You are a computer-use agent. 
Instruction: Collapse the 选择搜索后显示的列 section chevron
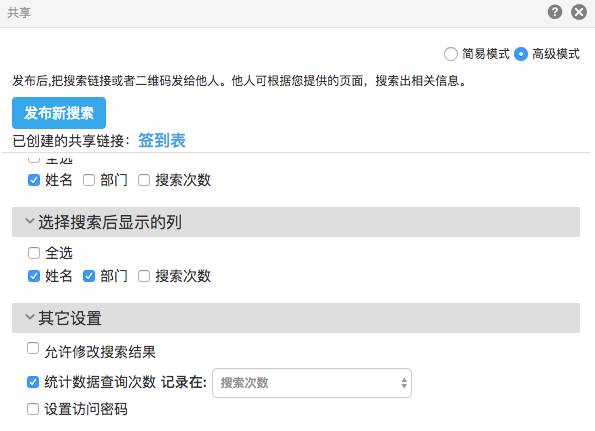[30, 221]
